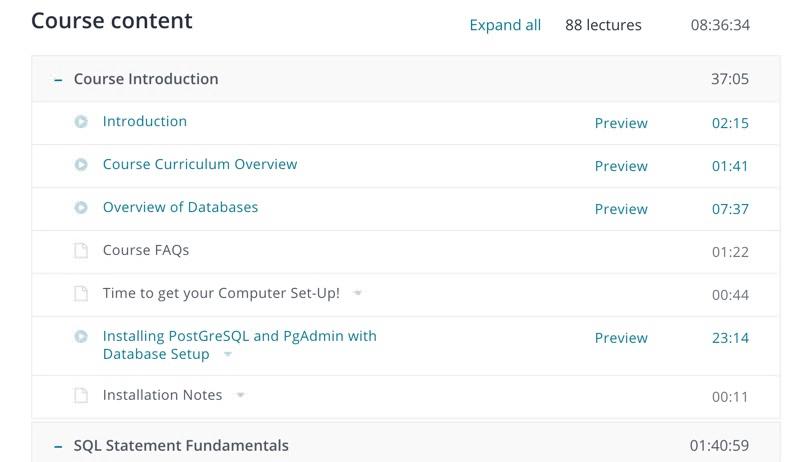Screen dimensions: 791x462
Task: Open Preview for Overview of Databases
Action: [x=621, y=209]
